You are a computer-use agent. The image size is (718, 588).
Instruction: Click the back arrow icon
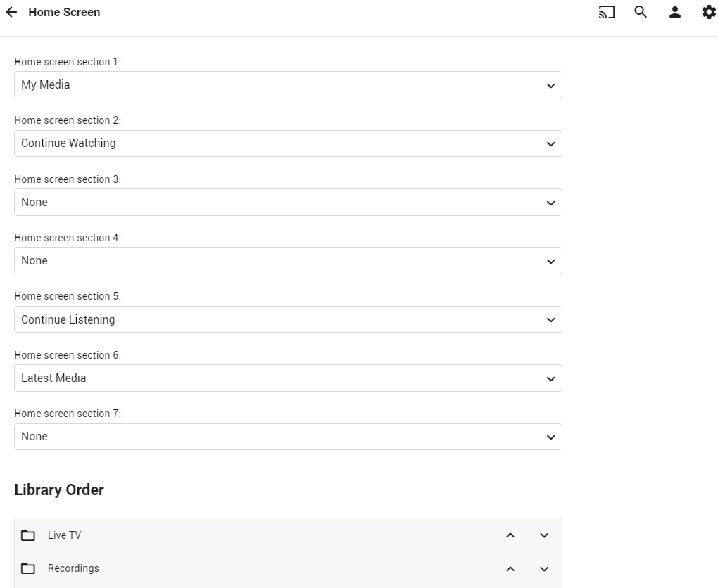pos(11,12)
